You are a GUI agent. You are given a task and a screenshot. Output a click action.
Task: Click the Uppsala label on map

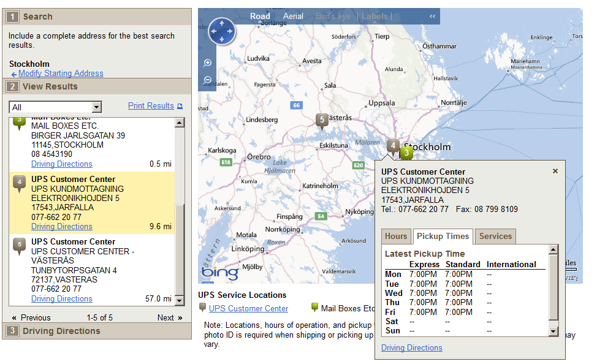[381, 103]
